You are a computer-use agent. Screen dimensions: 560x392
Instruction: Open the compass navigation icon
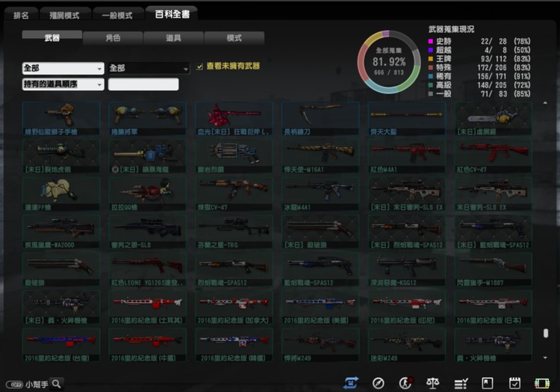point(379,384)
